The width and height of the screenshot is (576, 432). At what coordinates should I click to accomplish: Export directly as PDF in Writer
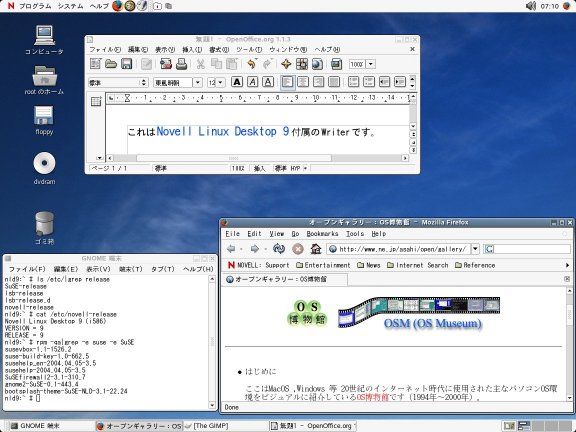click(166, 64)
